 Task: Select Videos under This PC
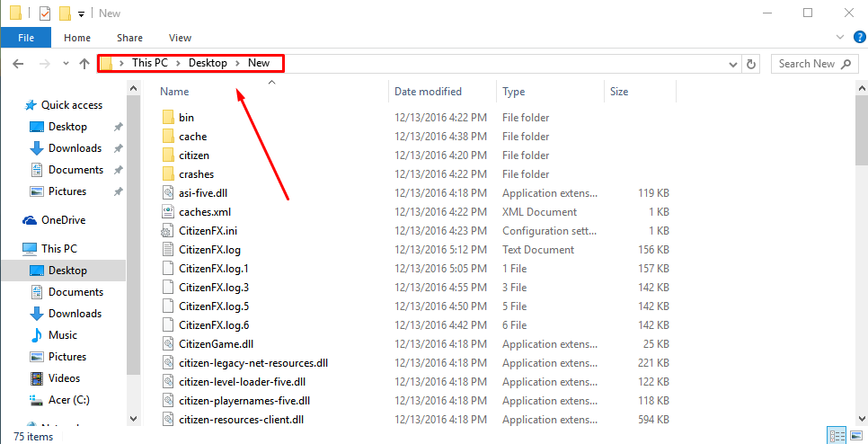(55, 378)
